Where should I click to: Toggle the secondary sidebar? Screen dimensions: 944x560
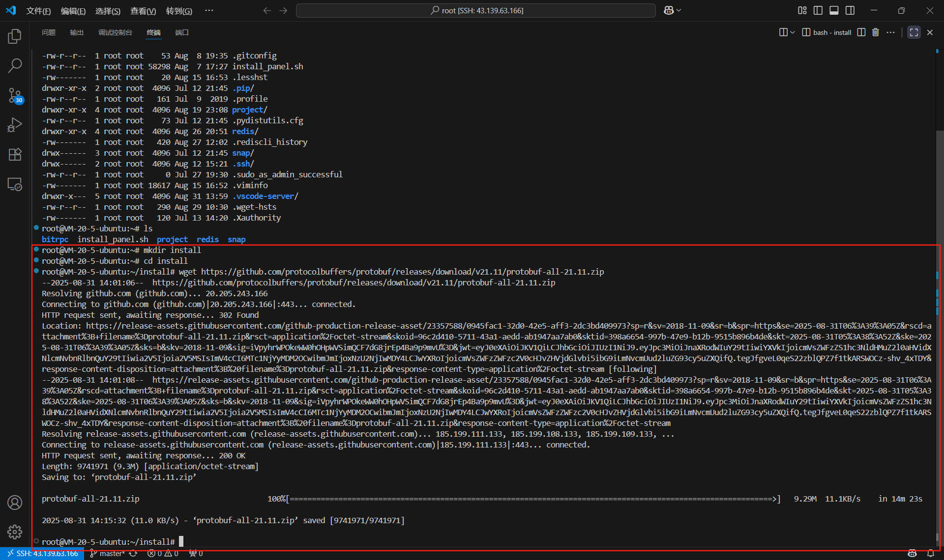(x=850, y=10)
